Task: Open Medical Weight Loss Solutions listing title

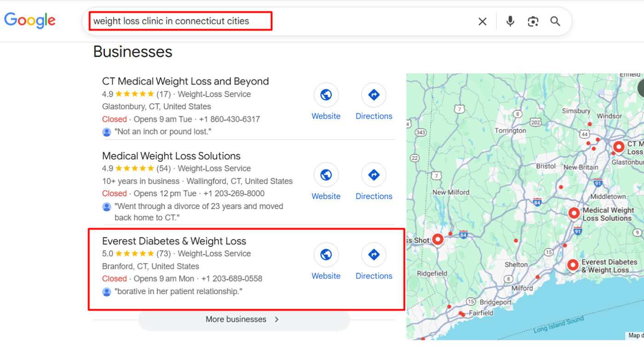Action: pyautogui.click(x=171, y=156)
